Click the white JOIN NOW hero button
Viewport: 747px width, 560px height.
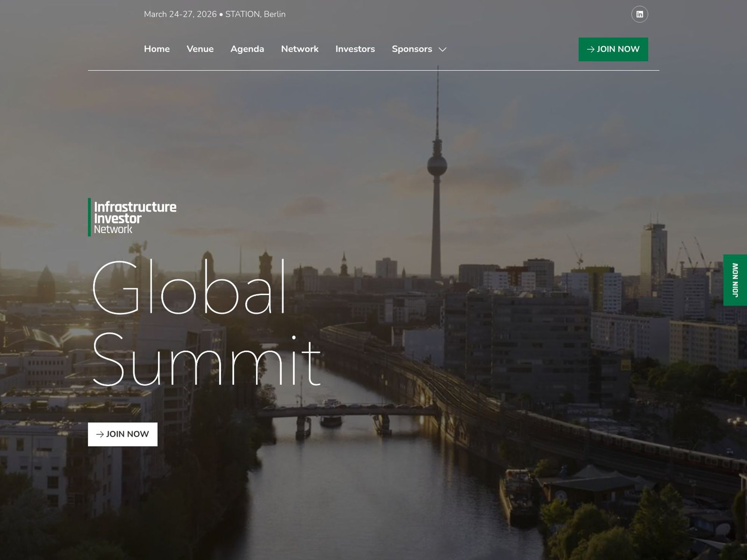(123, 434)
